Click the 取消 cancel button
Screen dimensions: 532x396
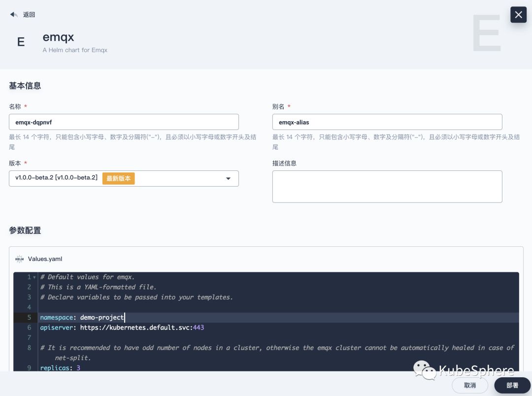click(470, 386)
